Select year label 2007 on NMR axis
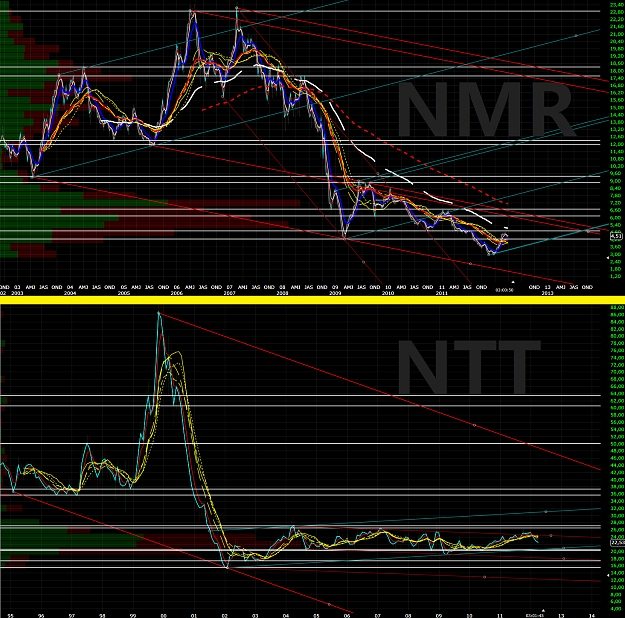The image size is (625, 618). click(x=229, y=293)
